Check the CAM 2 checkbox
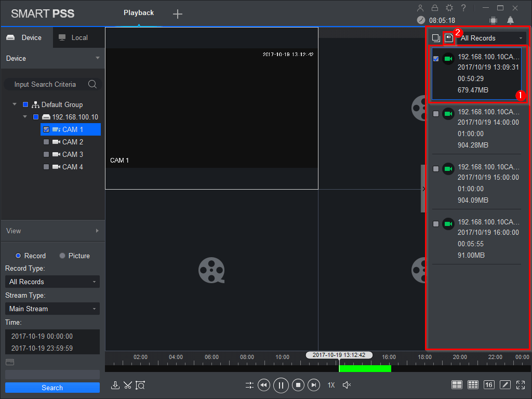The height and width of the screenshot is (399, 532). pyautogui.click(x=46, y=142)
